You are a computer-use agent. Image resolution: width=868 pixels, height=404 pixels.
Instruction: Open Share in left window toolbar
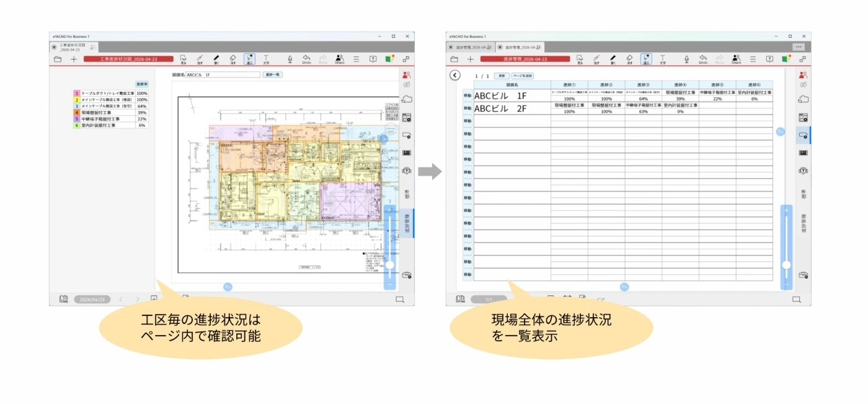tap(340, 59)
